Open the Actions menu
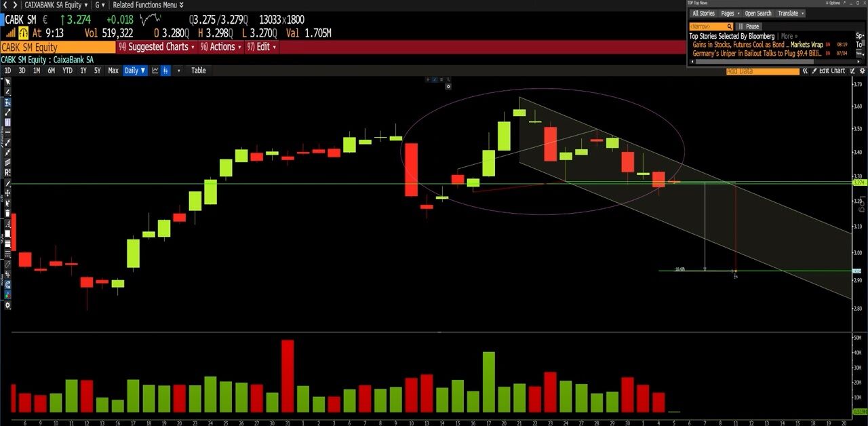The image size is (868, 426). click(220, 47)
